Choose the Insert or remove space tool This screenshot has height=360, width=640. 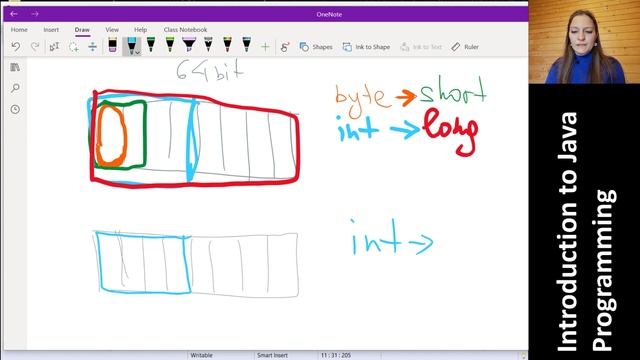point(93,47)
